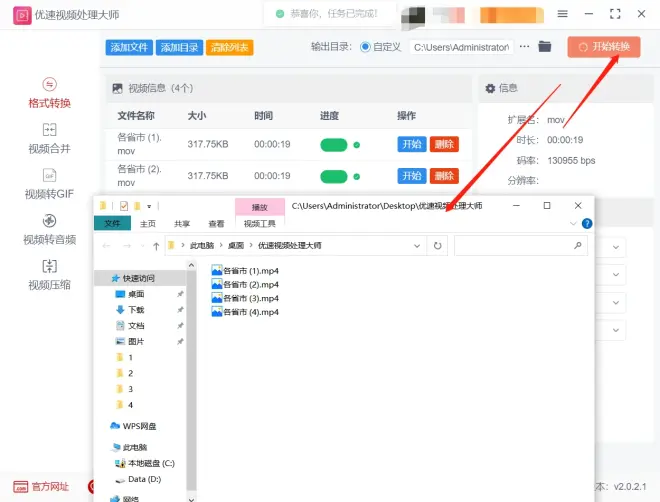This screenshot has height=502, width=660.
Task: Open 下载 in the navigation pane
Action: coord(136,310)
